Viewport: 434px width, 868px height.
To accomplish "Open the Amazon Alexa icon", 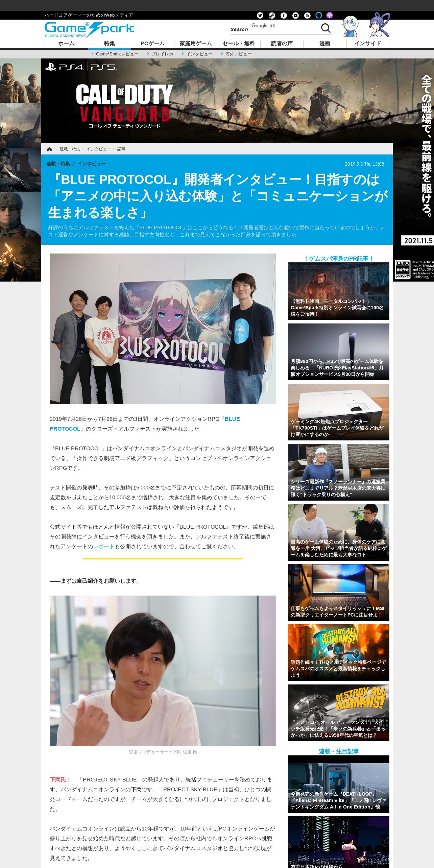I will pos(319,15).
